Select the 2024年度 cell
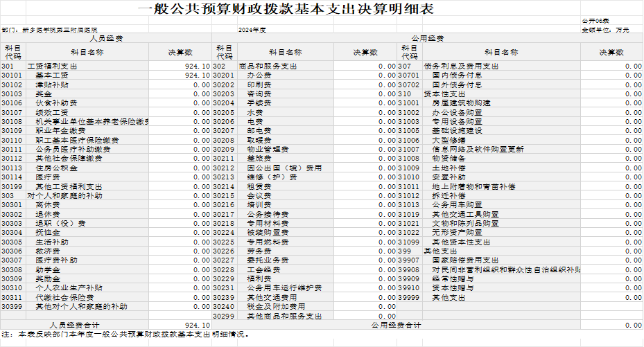 click(x=252, y=30)
